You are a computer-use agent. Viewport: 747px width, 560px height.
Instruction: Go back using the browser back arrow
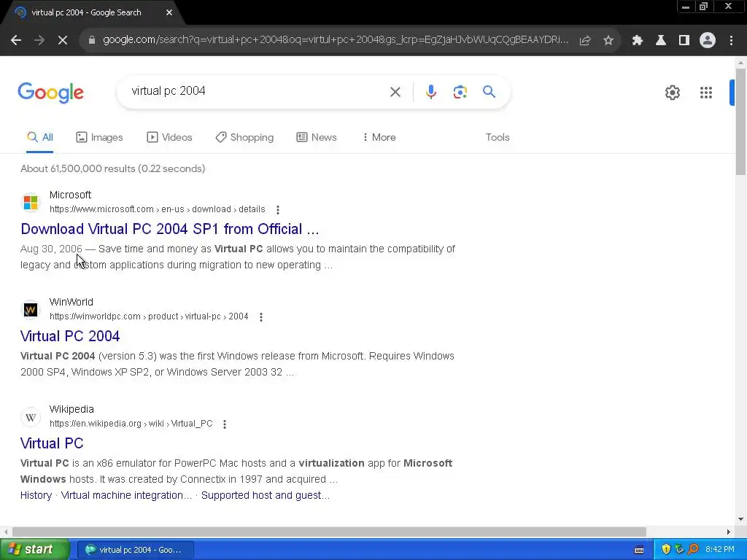point(16,41)
